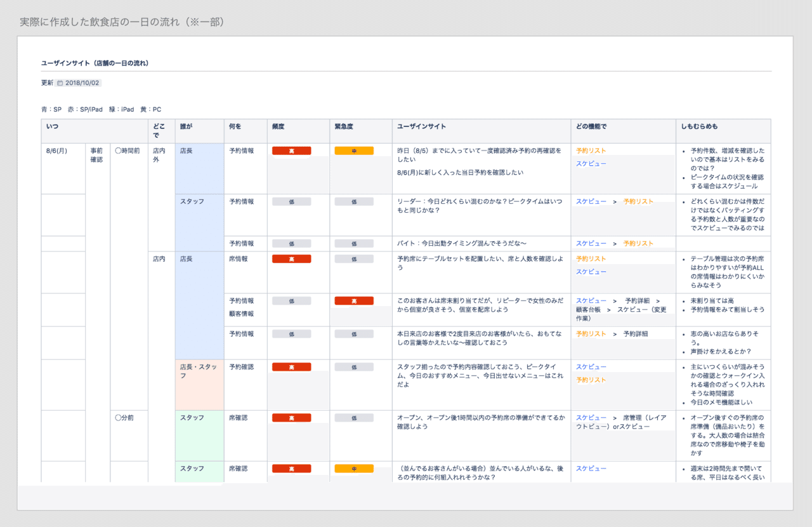Screen dimensions: 812x527
Task: Click the memo bullet 未割り当ては高
Action: point(713,301)
